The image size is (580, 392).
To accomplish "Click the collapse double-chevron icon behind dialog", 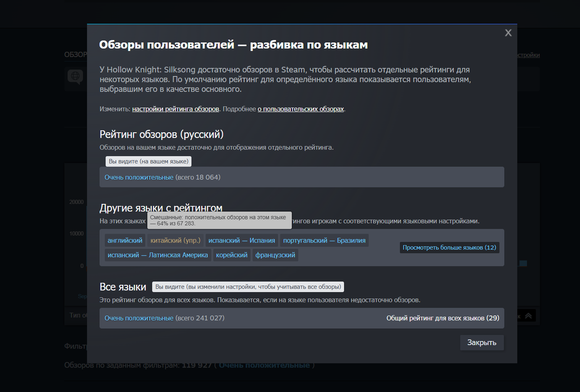I will pos(528,316).
